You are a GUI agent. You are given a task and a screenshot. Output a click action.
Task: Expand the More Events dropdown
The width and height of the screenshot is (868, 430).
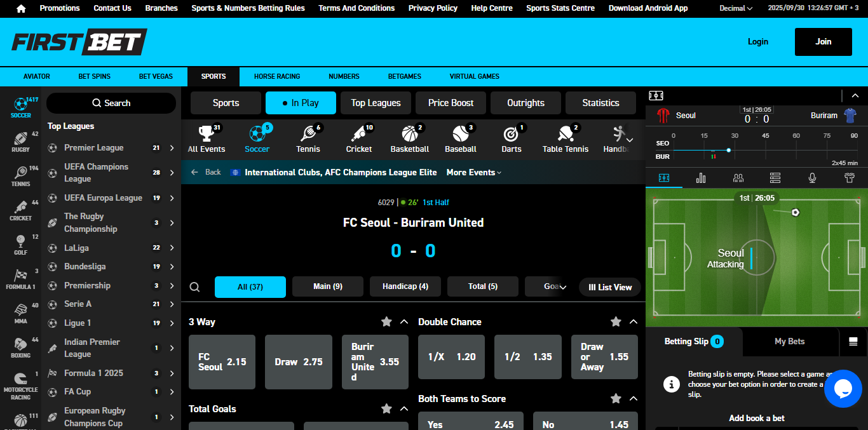click(x=473, y=172)
